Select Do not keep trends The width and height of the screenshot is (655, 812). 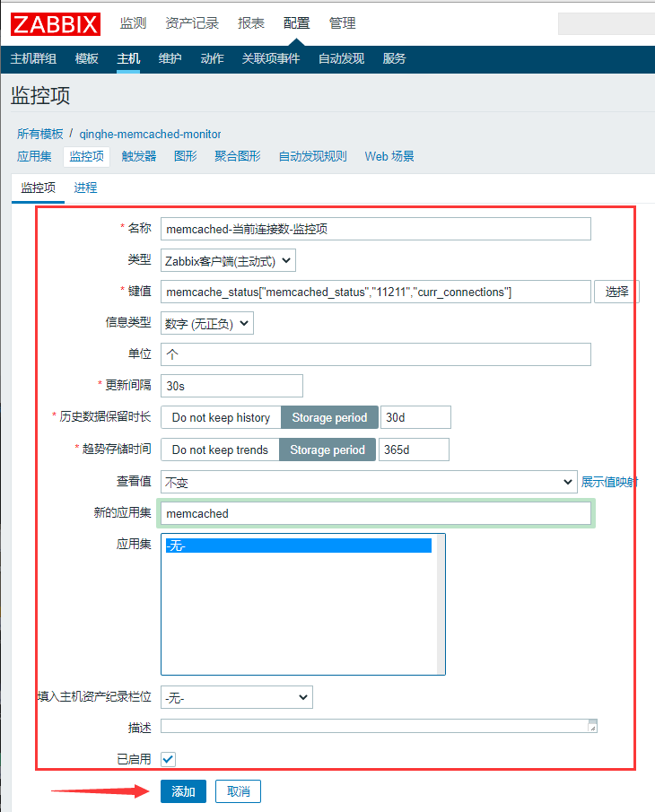[x=220, y=450]
